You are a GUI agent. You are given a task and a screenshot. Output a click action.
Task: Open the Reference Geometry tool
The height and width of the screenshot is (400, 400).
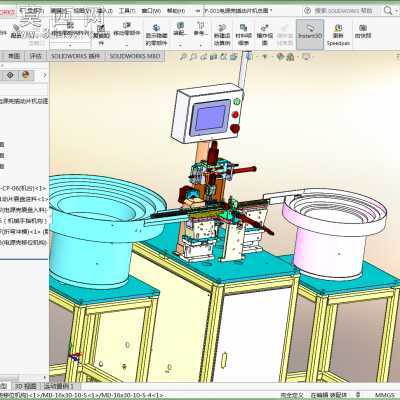201,29
